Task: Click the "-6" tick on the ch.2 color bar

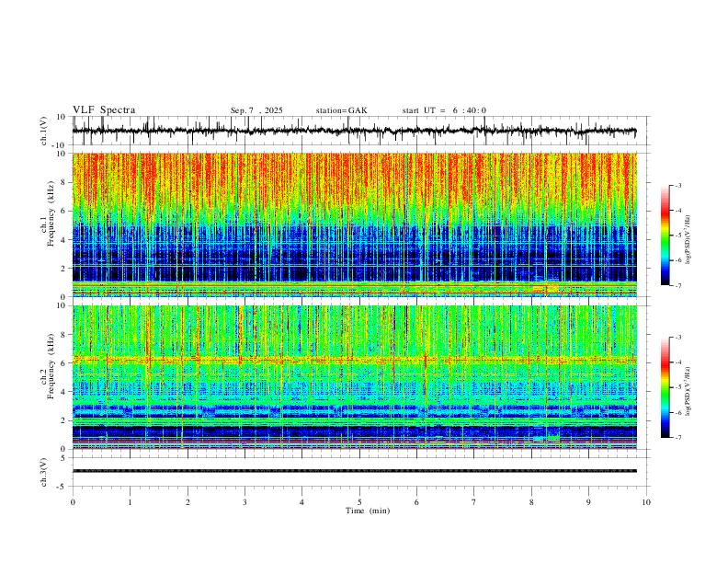Action: point(677,412)
